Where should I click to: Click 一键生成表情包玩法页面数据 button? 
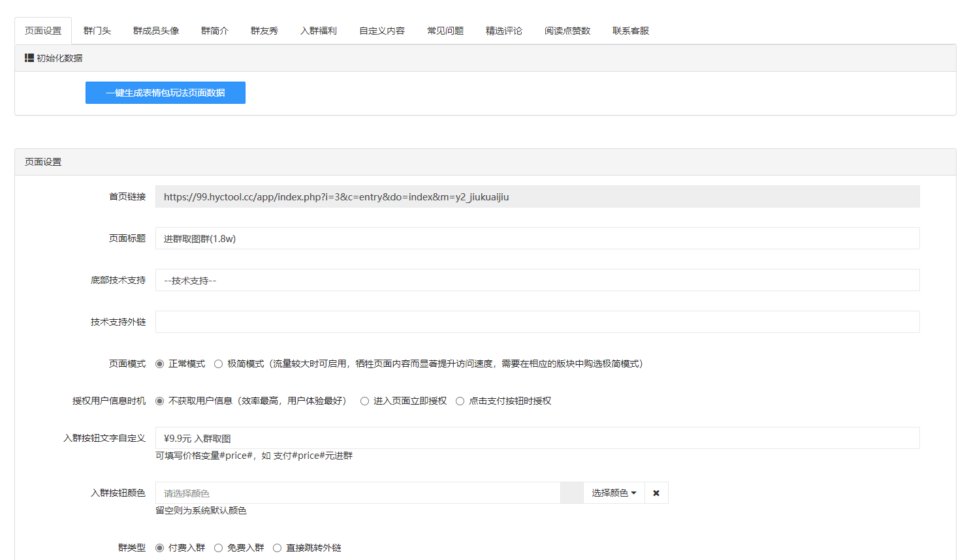(x=165, y=93)
